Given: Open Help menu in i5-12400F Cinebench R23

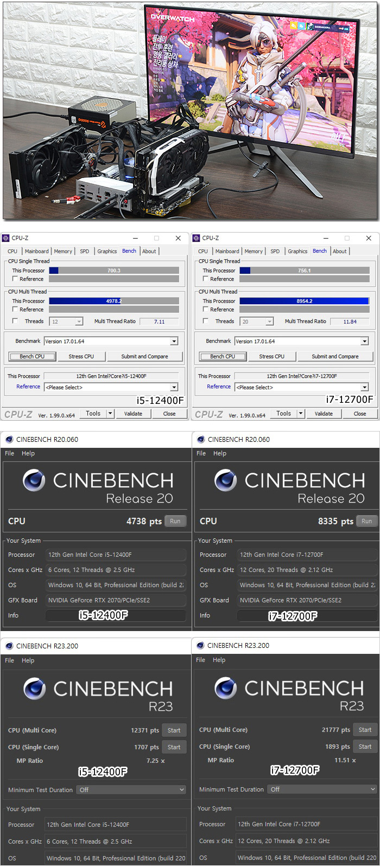Looking at the screenshot, I should point(28,660).
